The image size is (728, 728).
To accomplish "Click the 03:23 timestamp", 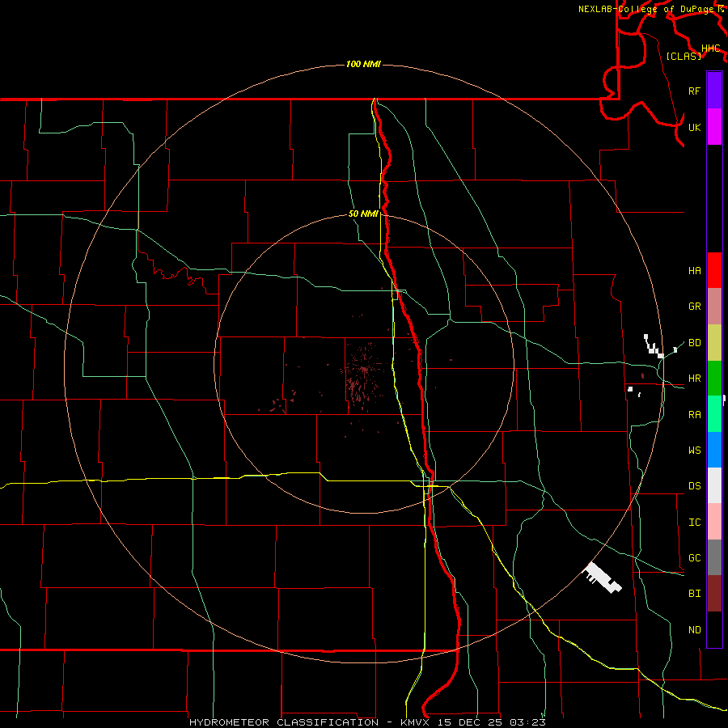I will click(527, 722).
